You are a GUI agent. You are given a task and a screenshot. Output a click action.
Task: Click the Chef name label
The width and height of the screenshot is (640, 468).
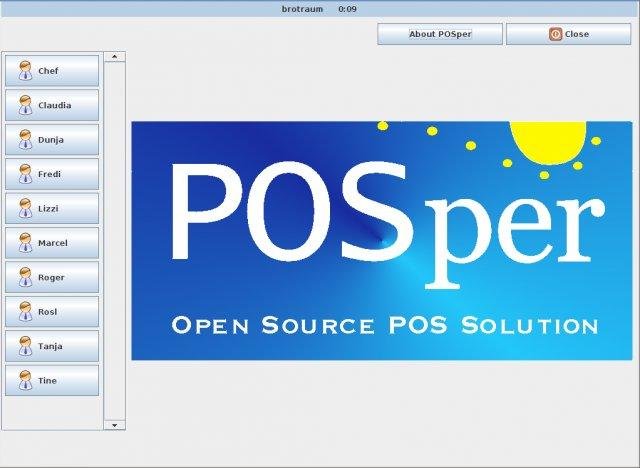[x=48, y=71]
